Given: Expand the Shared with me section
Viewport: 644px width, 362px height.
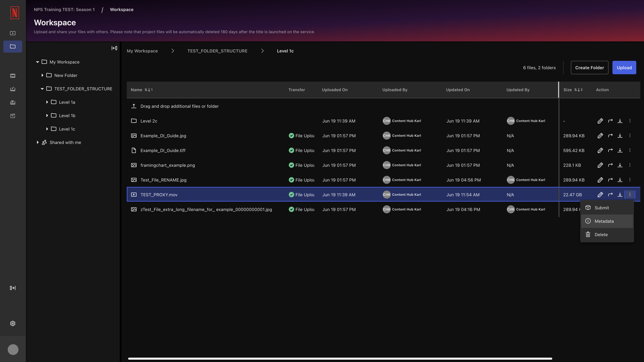Looking at the screenshot, I should tap(38, 142).
